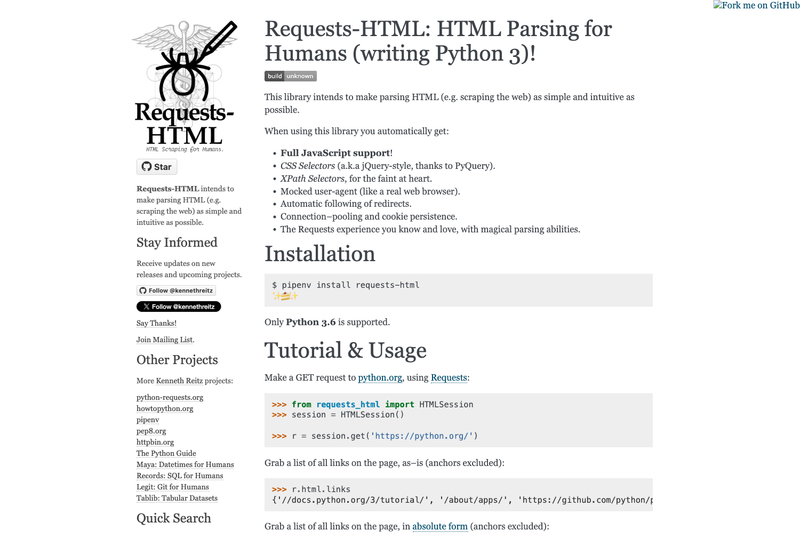Click the Installation heading
Image resolution: width=800 pixels, height=533 pixels.
(x=320, y=254)
